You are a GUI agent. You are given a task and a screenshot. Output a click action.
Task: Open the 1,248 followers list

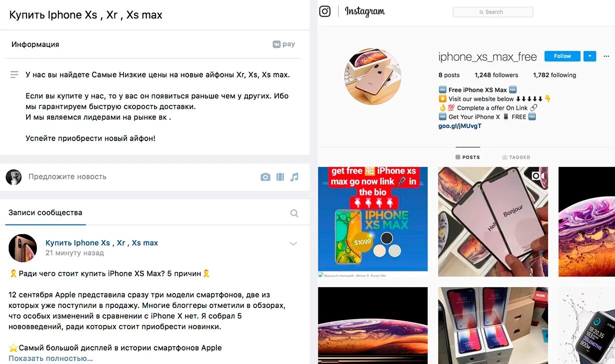(496, 75)
